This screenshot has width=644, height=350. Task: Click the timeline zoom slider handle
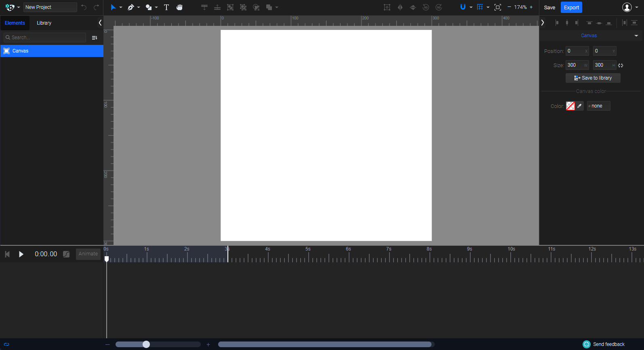coord(146,344)
